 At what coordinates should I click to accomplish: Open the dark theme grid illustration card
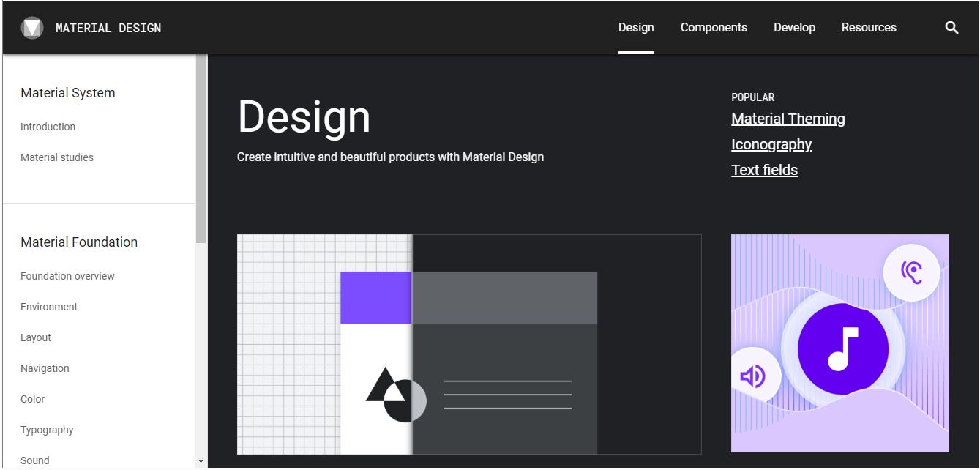469,344
